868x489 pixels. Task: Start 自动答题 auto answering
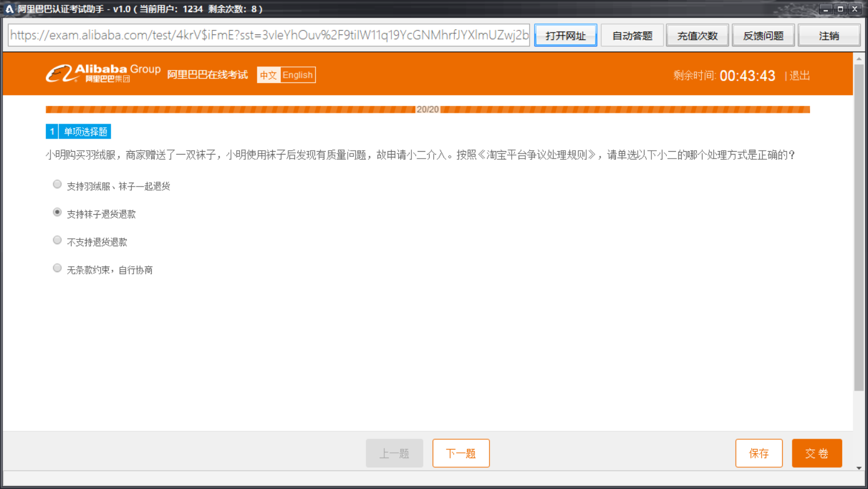point(632,36)
